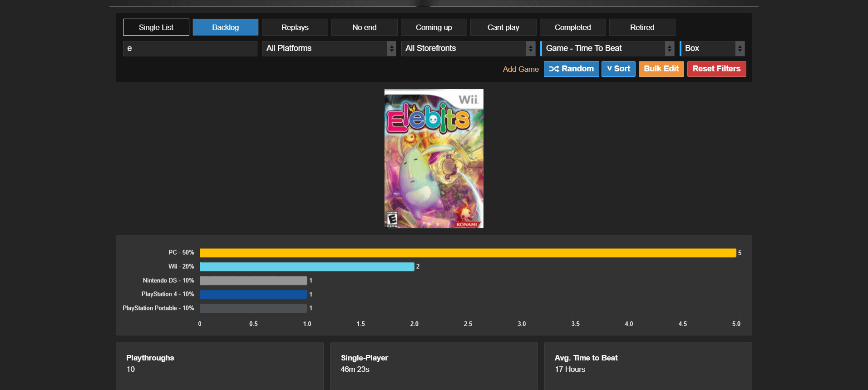The image size is (868, 390).
Task: Show the Coming up list
Action: 434,27
